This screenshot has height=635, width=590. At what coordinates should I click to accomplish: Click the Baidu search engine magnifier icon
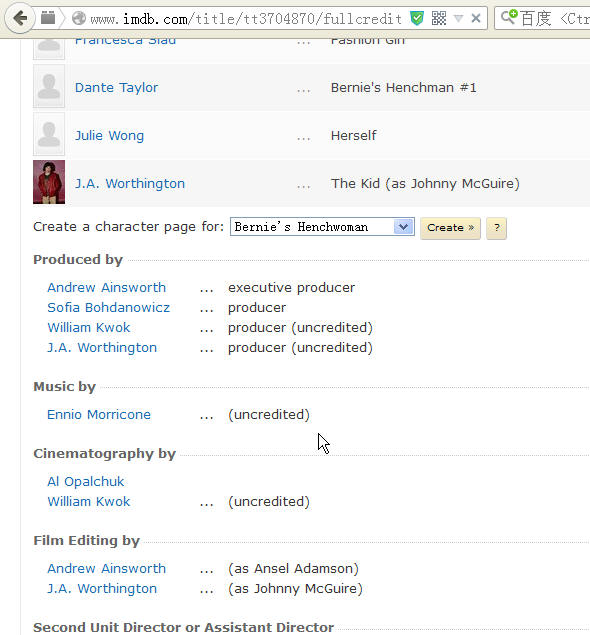coord(509,17)
